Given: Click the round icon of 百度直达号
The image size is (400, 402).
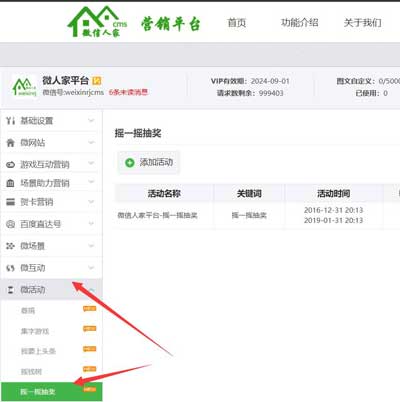Looking at the screenshot, I should pyautogui.click(x=10, y=224).
